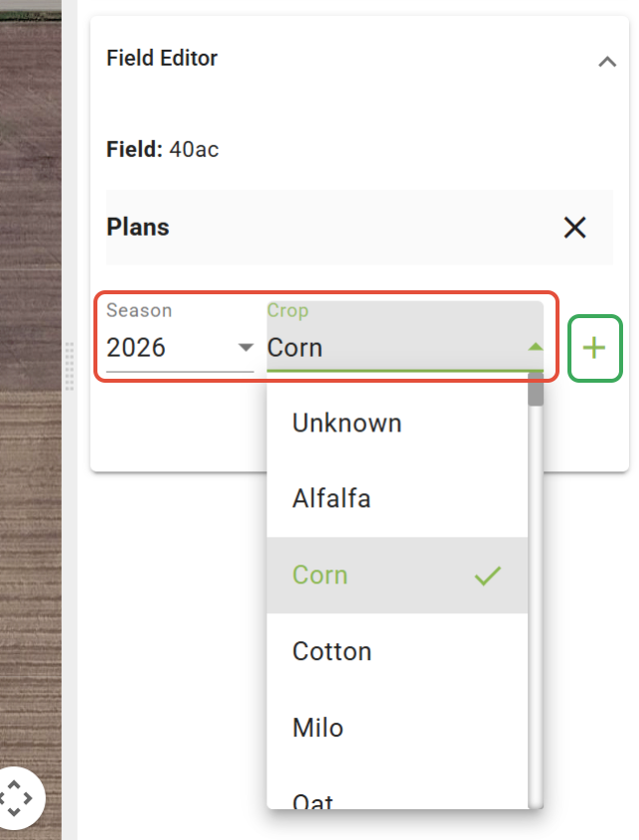Grab the panel resize drag handle
Image resolution: width=639 pixels, height=840 pixels.
point(70,351)
